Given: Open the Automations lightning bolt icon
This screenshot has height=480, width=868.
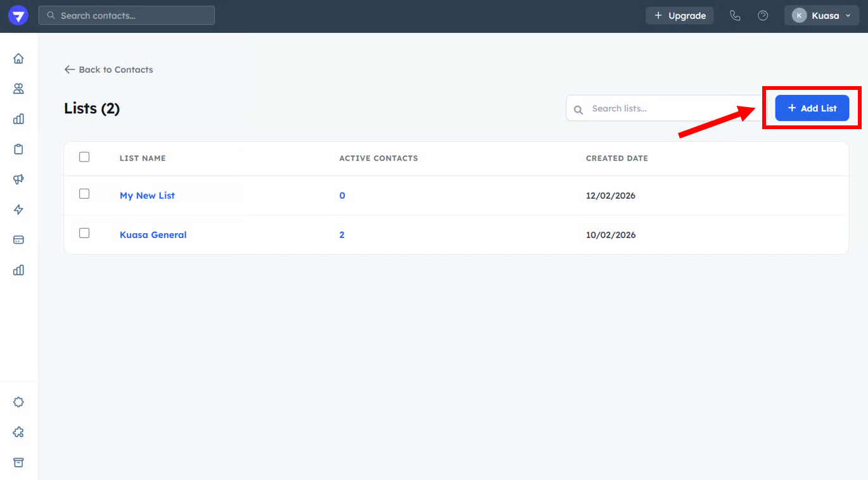Looking at the screenshot, I should coord(18,210).
